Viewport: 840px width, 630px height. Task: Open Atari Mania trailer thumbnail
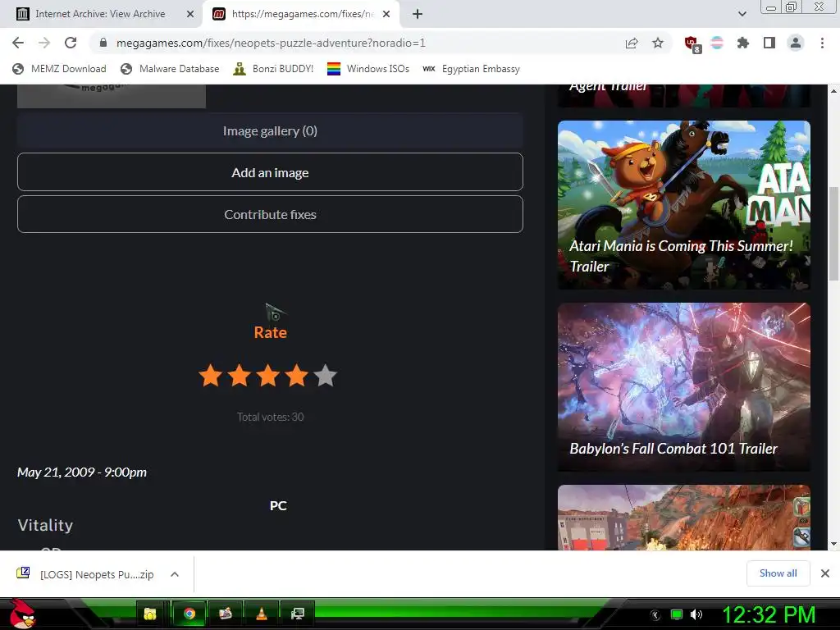pos(683,204)
